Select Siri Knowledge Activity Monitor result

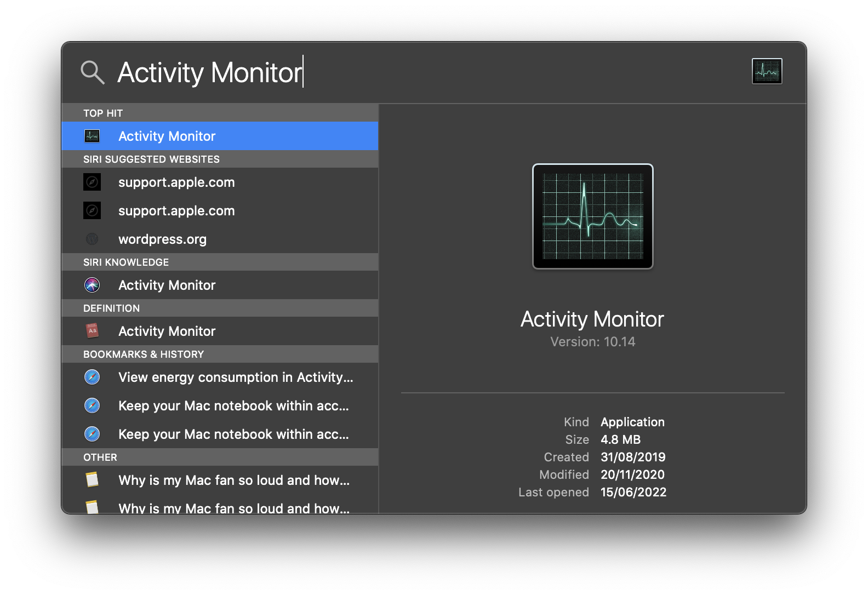pyautogui.click(x=220, y=285)
